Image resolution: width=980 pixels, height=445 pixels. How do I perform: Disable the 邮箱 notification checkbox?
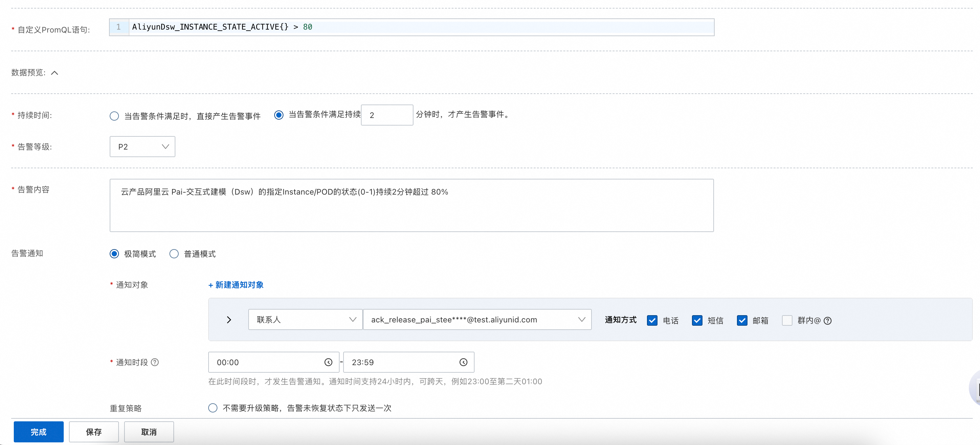pos(742,320)
